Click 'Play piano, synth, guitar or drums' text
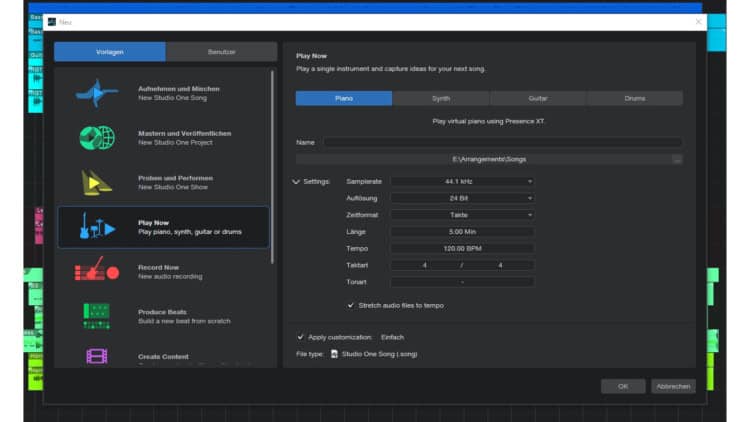 coord(190,232)
